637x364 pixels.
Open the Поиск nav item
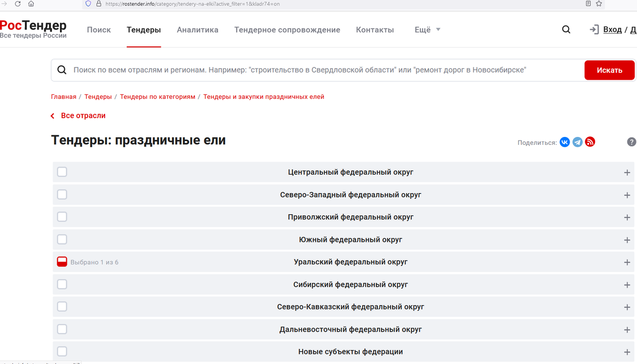click(99, 30)
